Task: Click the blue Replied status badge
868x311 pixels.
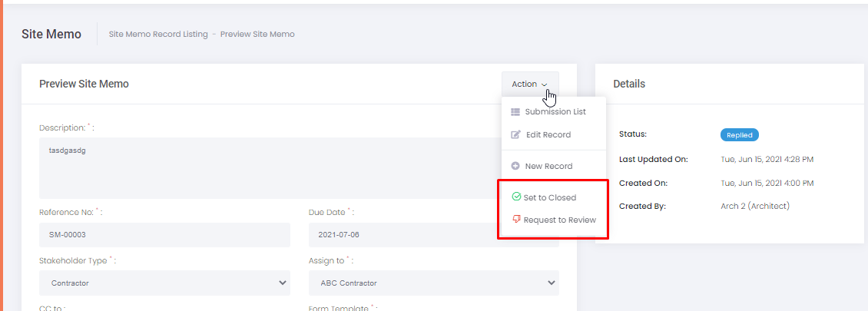Action: point(739,135)
